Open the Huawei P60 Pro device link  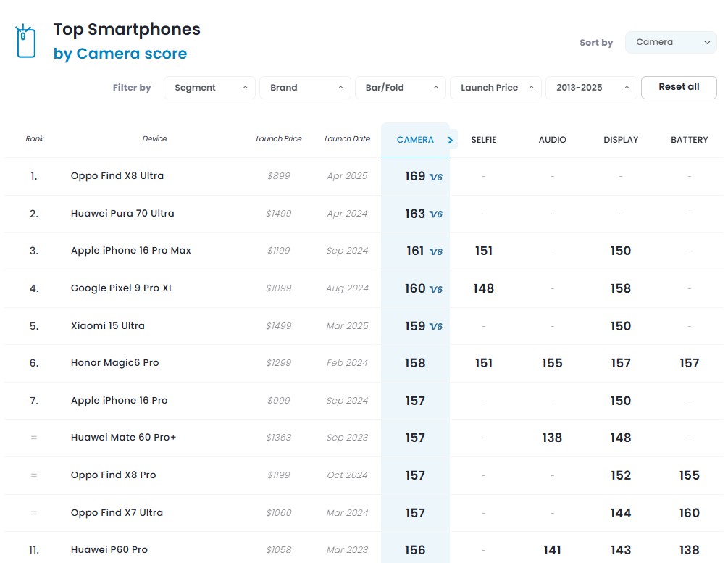tap(109, 550)
